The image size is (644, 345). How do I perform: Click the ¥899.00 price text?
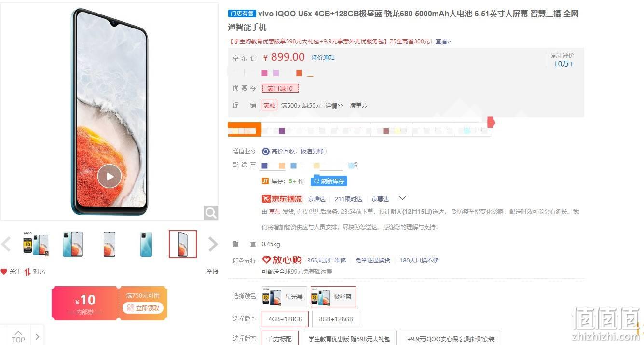pos(284,57)
